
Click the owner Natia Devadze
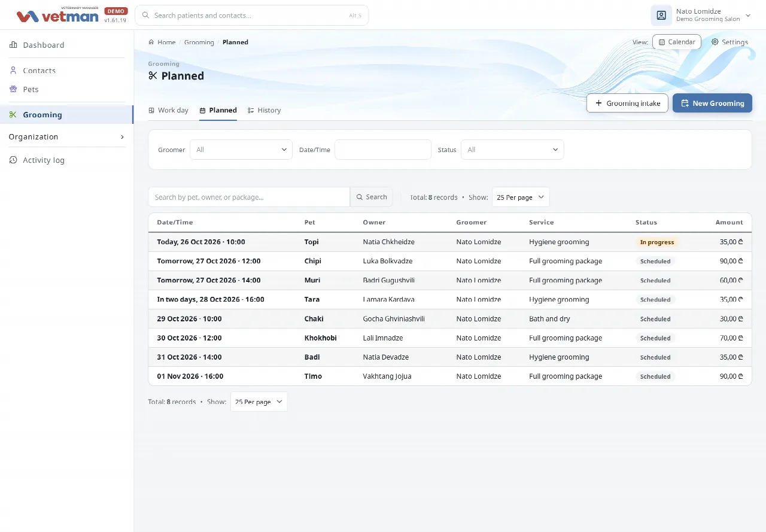tap(386, 357)
